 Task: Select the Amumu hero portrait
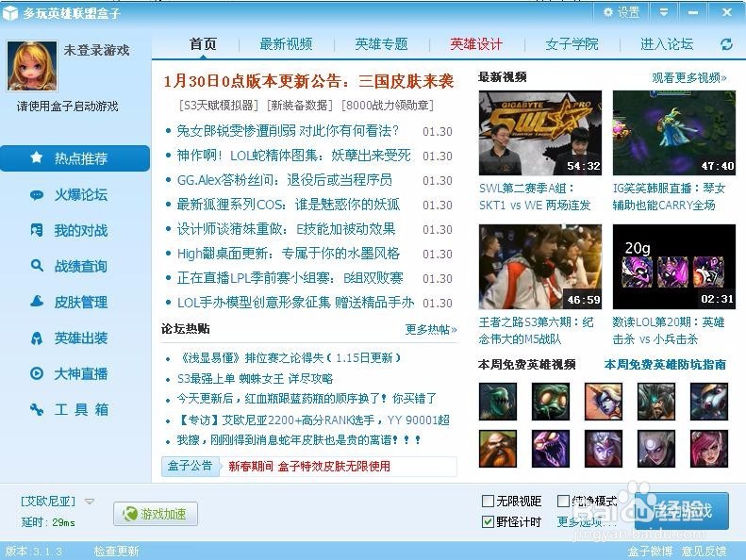click(551, 402)
